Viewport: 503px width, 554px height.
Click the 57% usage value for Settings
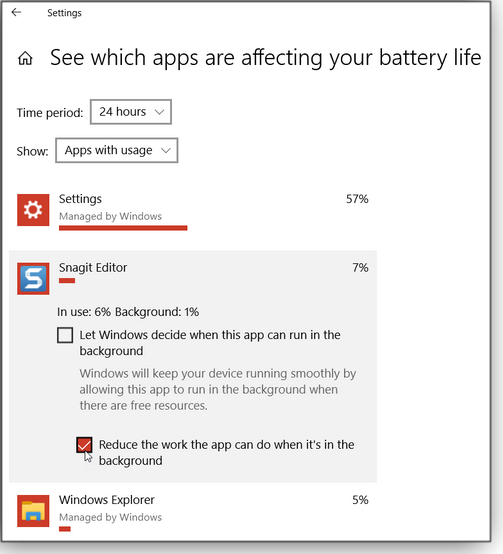(x=357, y=199)
